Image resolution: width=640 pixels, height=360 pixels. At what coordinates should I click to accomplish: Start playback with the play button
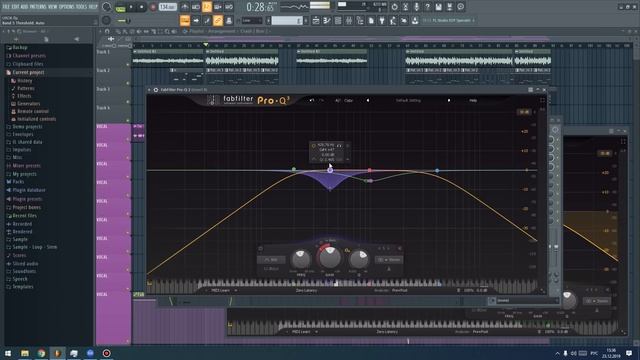(131, 7)
